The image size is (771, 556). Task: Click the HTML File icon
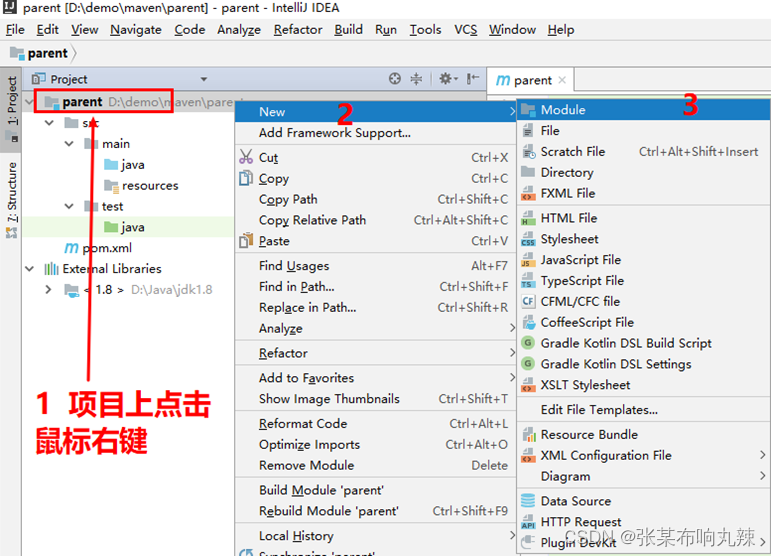coord(528,218)
